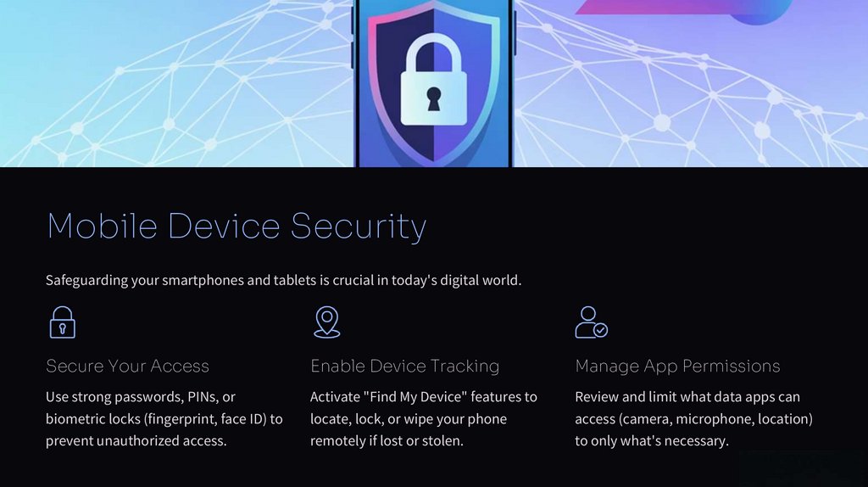This screenshot has width=868, height=487.
Task: Click the Secure Your Access heading
Action: pos(127,367)
